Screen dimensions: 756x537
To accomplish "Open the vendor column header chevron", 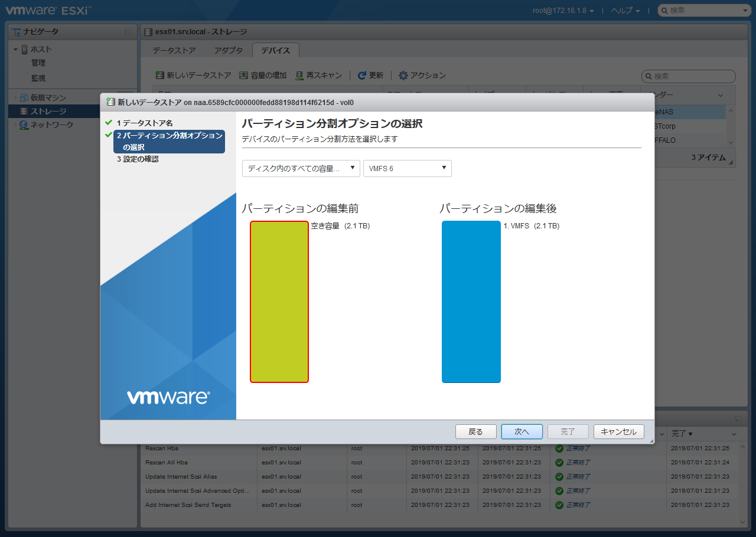I will pos(720,95).
